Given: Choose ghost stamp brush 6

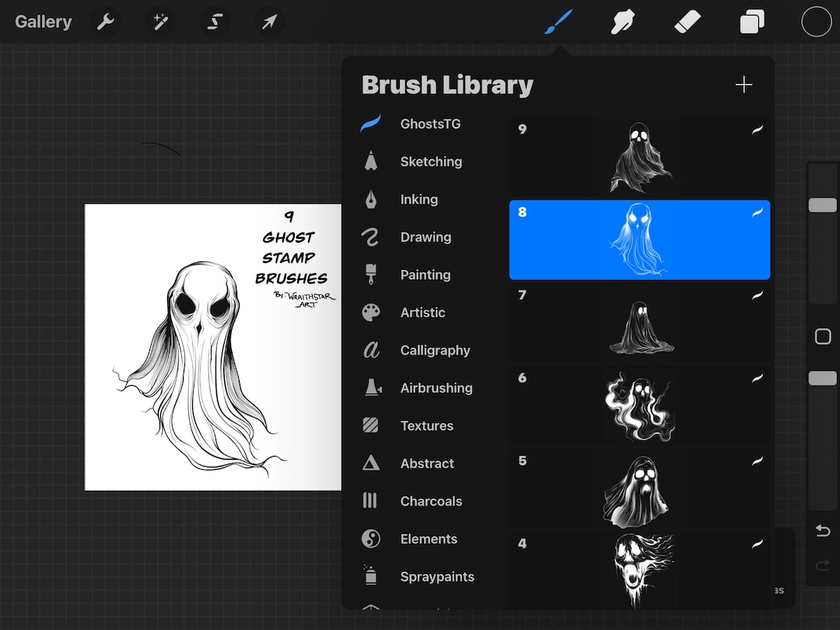Looking at the screenshot, I should pyautogui.click(x=639, y=406).
